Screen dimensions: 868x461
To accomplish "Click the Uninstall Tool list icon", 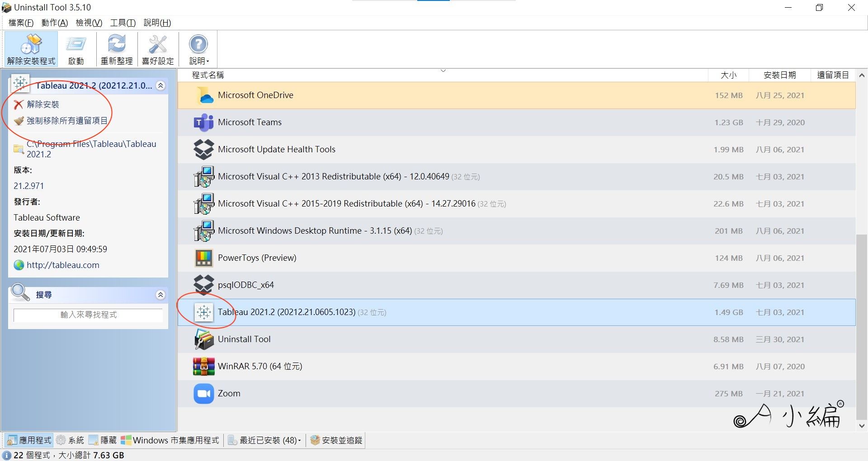I will pyautogui.click(x=204, y=339).
